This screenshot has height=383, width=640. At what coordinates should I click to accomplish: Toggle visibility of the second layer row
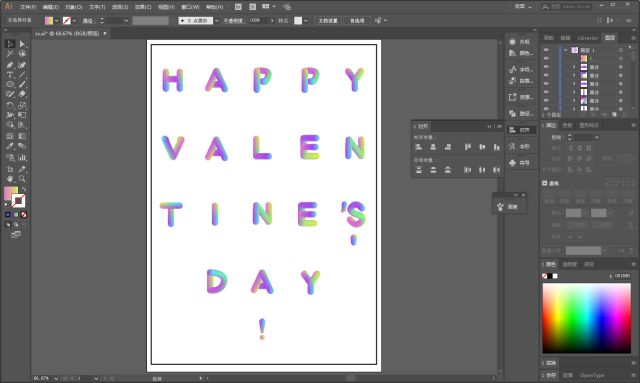click(x=546, y=58)
